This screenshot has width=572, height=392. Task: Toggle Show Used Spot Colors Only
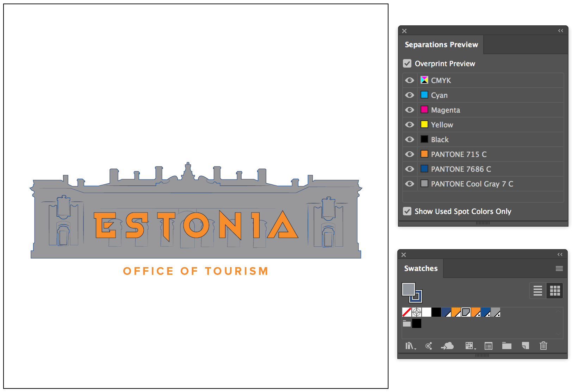click(x=407, y=211)
